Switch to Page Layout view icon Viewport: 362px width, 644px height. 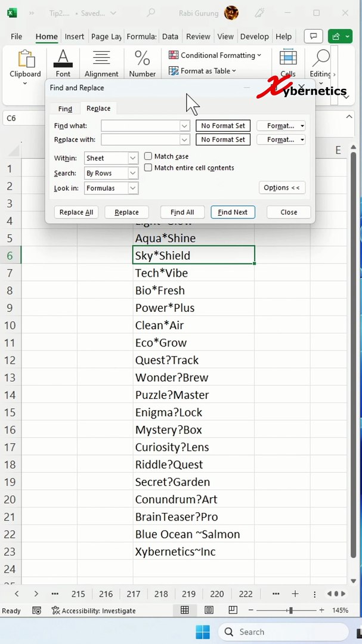(209, 611)
